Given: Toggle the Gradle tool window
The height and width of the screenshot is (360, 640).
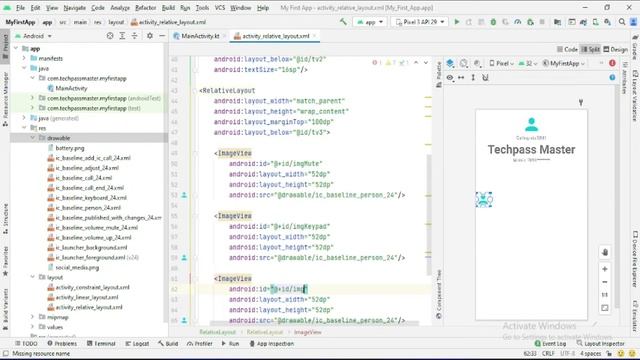Looking at the screenshot, I should pos(635,46).
